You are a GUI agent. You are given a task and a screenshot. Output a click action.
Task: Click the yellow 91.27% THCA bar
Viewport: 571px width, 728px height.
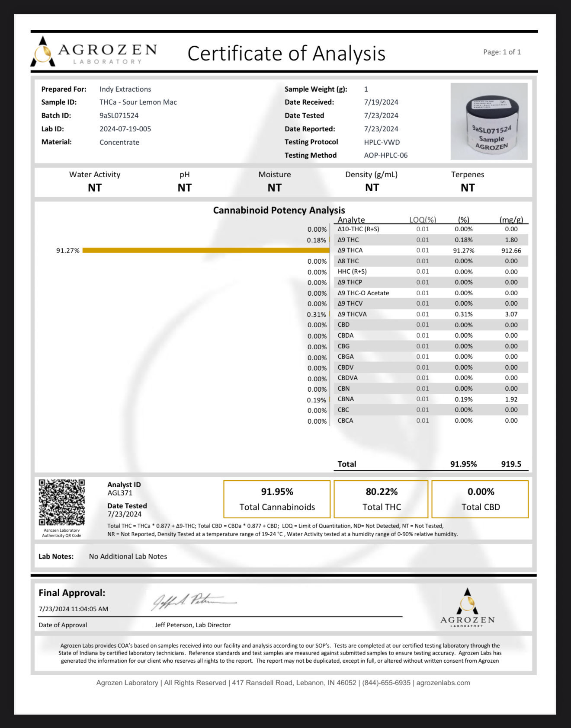pyautogui.click(x=205, y=250)
